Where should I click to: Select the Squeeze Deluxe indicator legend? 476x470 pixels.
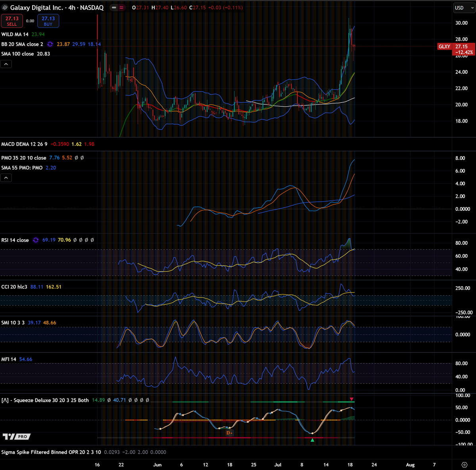(45, 400)
